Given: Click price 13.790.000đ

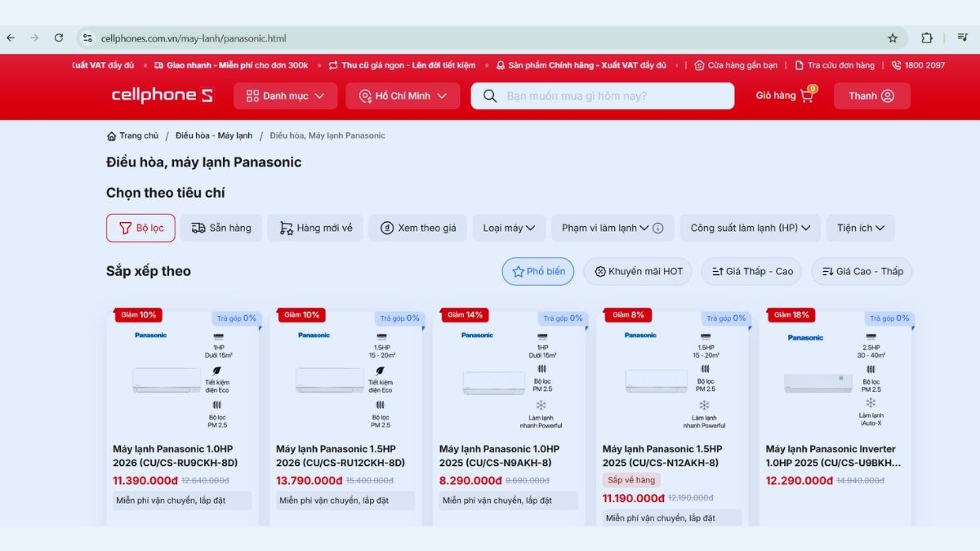Looking at the screenshot, I should (x=309, y=481).
